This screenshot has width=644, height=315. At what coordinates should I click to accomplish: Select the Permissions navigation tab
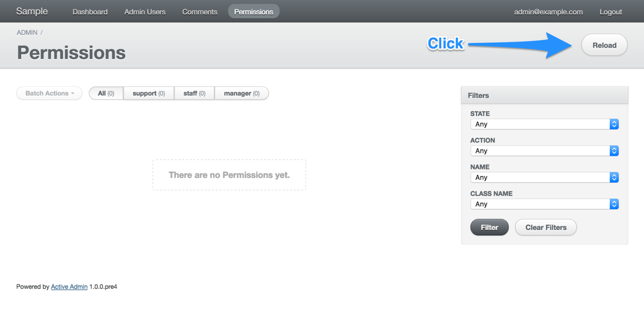[x=254, y=12]
